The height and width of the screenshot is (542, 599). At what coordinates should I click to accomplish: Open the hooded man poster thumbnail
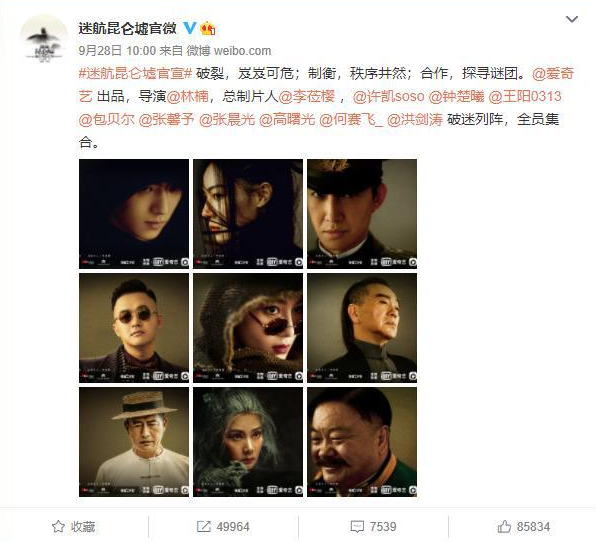coord(134,214)
